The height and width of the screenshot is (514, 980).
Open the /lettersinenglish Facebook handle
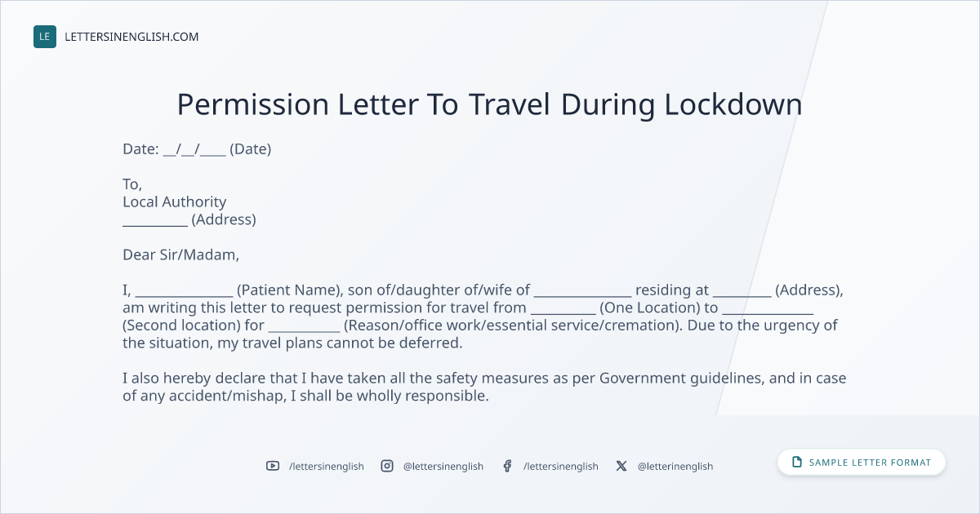(x=561, y=466)
